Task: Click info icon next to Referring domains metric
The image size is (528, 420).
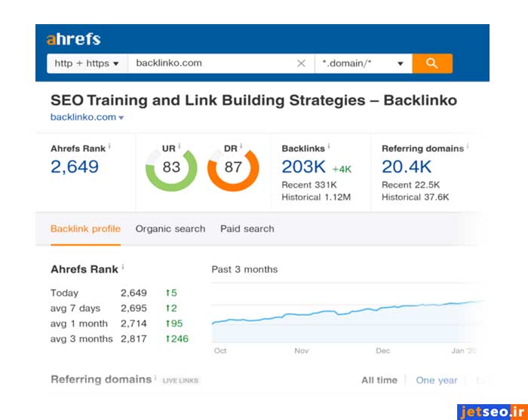Action: (x=468, y=147)
